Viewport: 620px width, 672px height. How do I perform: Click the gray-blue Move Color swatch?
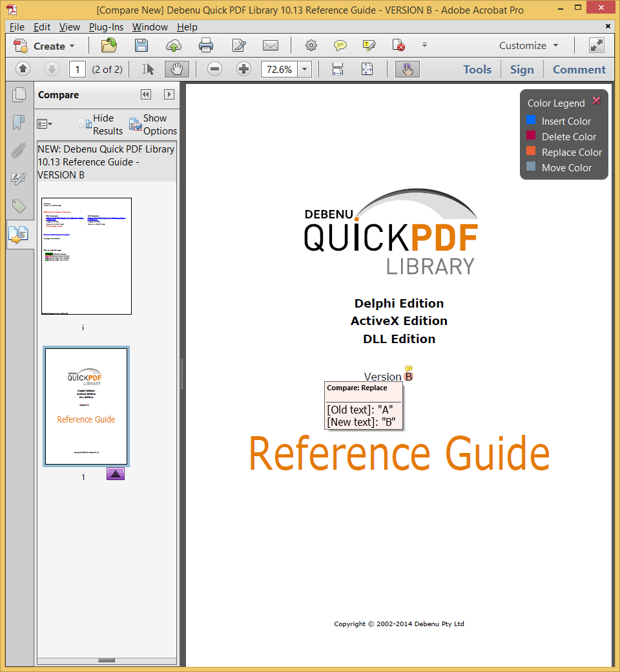[531, 166]
